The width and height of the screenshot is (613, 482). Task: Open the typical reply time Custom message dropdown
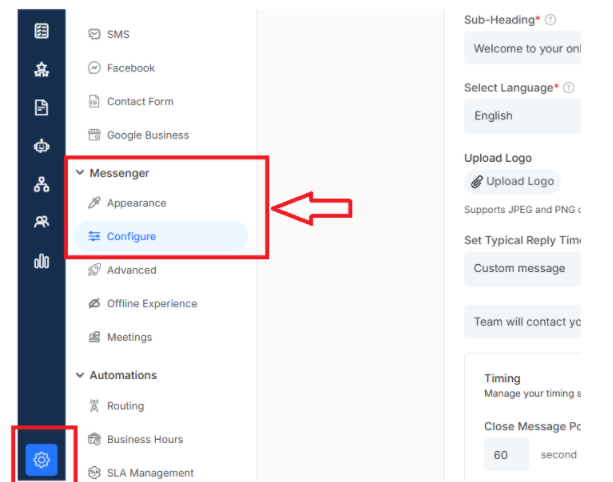coord(522,269)
